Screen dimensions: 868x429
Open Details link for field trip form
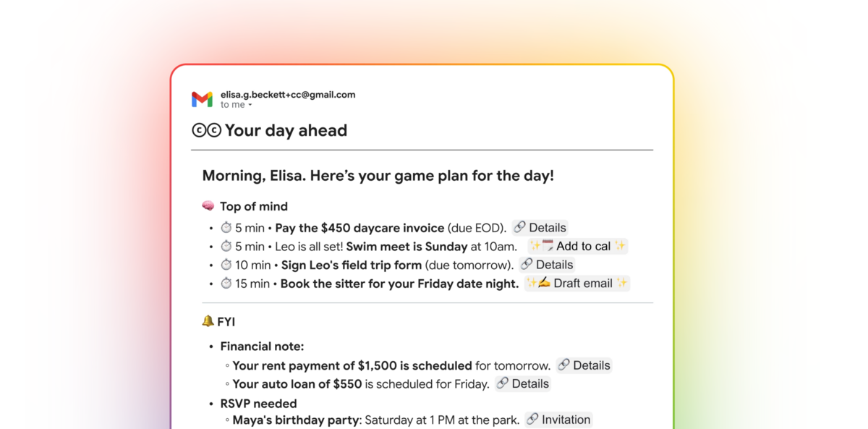click(547, 265)
